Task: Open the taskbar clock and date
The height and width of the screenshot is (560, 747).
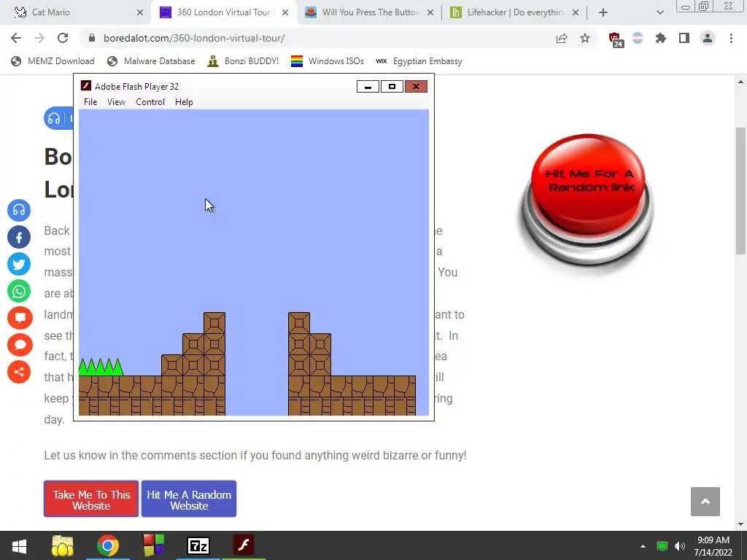Action: click(713, 546)
